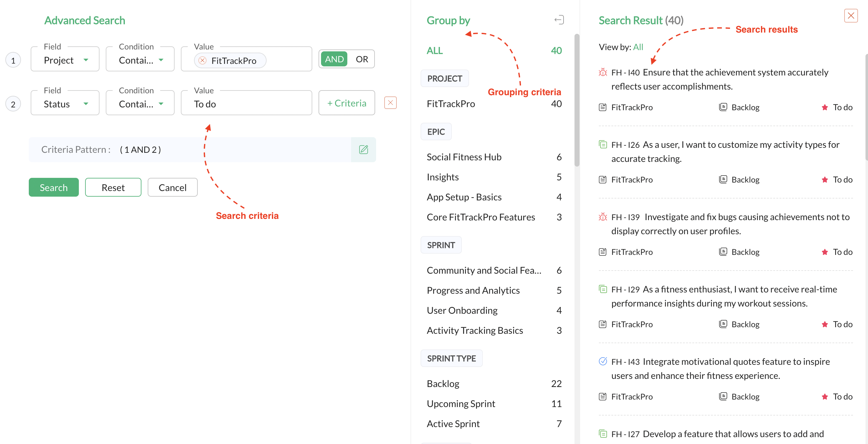Open item FH-I40 achievement system title
The image size is (868, 444).
[720, 79]
